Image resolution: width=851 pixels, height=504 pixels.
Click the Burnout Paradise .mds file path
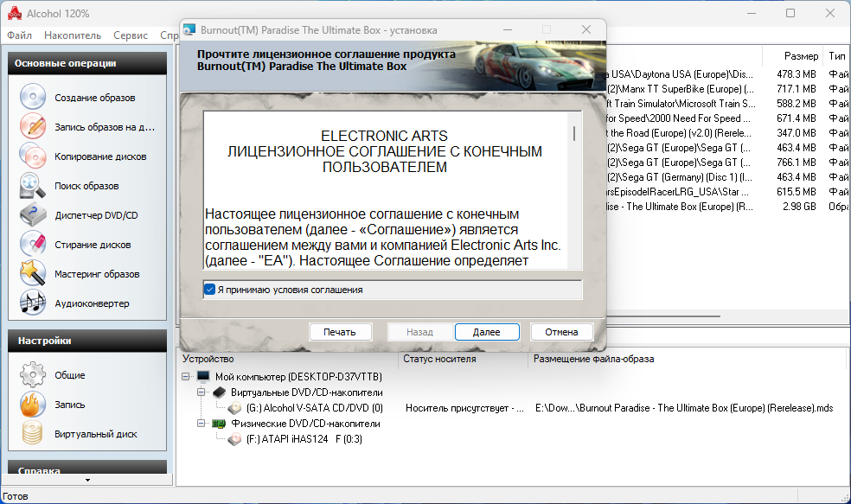(x=684, y=408)
